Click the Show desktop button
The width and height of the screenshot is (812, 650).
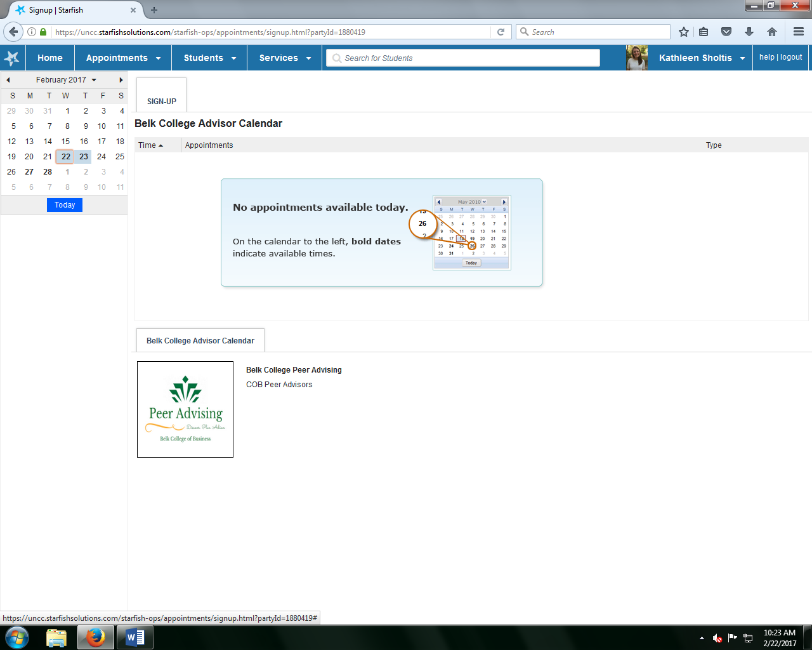pyautogui.click(x=808, y=637)
